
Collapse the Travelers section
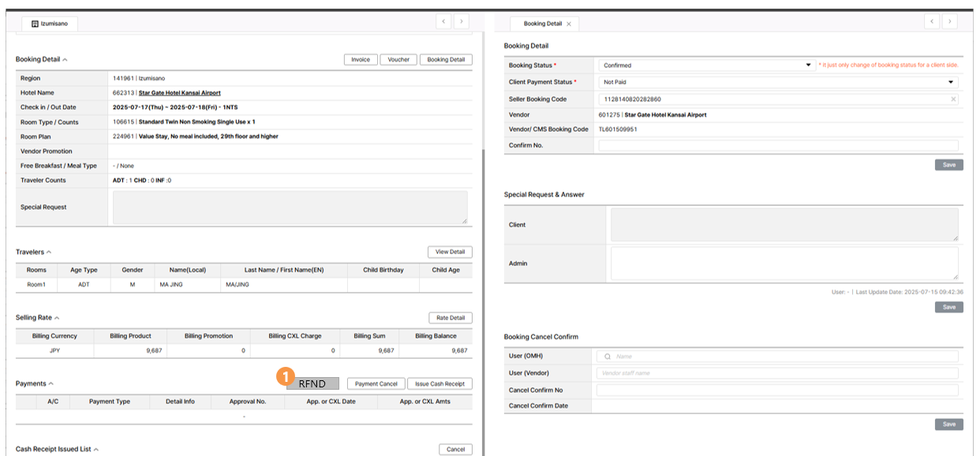coord(49,252)
